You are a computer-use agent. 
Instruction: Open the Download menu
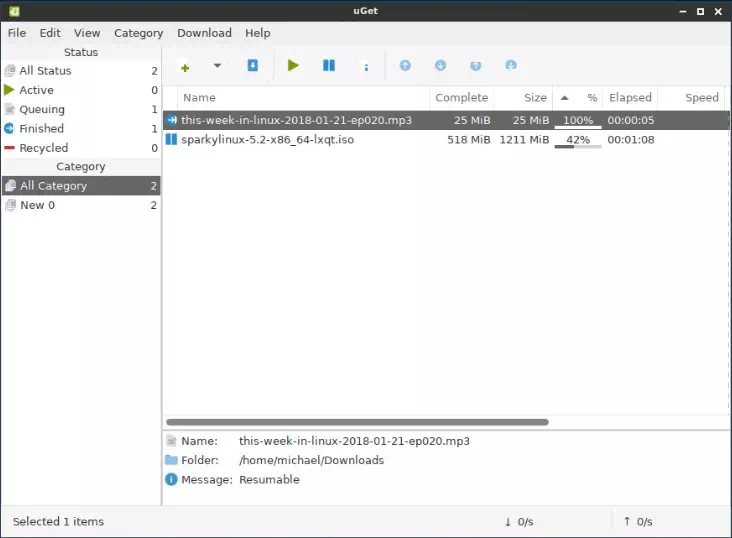pyautogui.click(x=204, y=33)
